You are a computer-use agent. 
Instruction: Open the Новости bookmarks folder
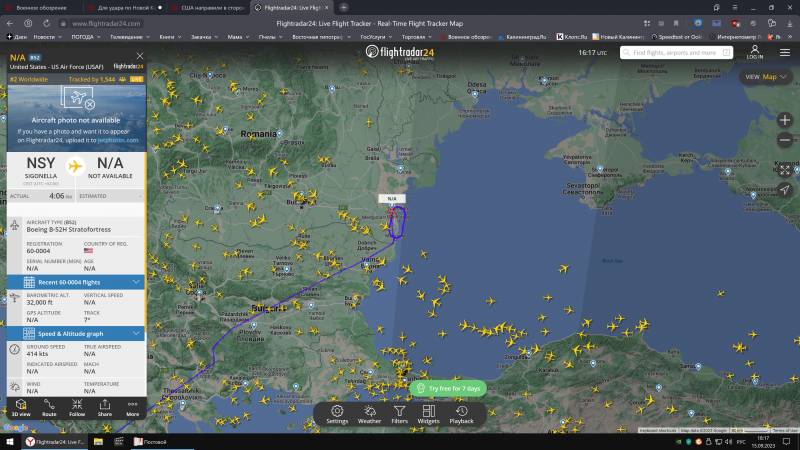click(47, 37)
